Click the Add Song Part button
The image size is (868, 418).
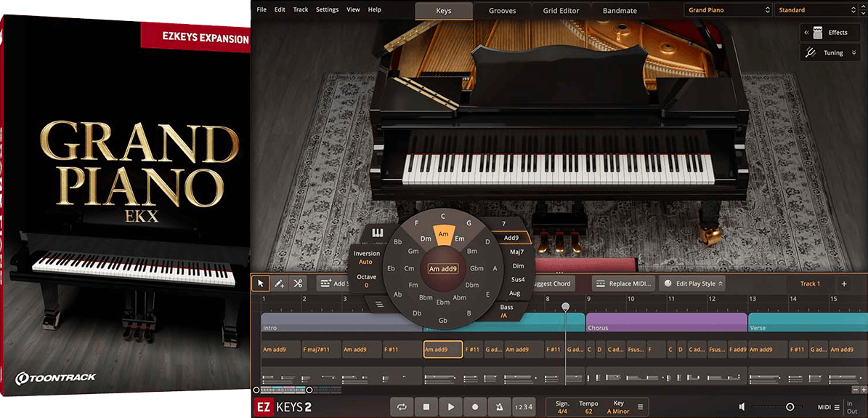(334, 284)
